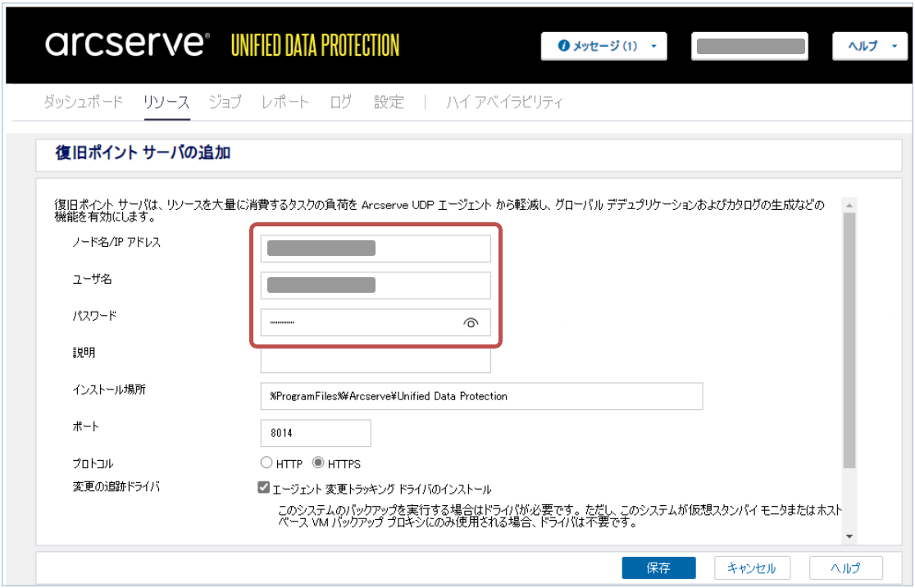
Task: Toggle the agent change tracking driver checkbox
Action: [264, 488]
